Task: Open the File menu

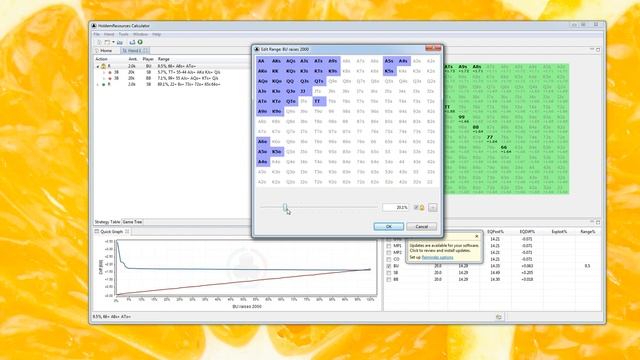Action: [x=97, y=34]
